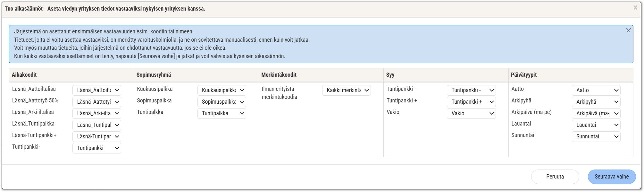
Task: Open the Tuntipalkka contract group dropdown
Action: pyautogui.click(x=222, y=113)
